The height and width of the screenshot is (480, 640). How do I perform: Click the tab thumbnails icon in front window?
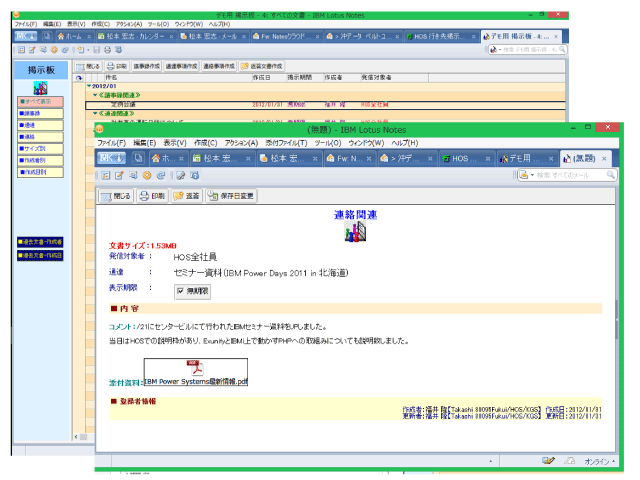coord(138,158)
